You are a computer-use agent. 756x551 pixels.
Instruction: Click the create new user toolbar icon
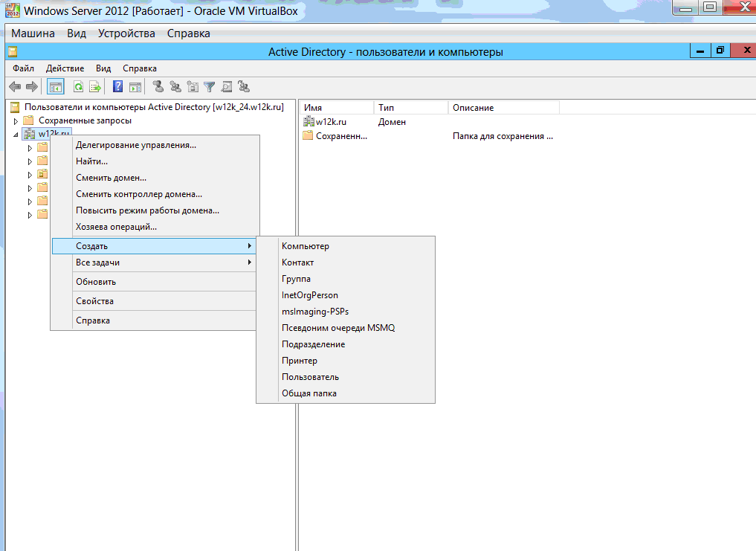[158, 87]
